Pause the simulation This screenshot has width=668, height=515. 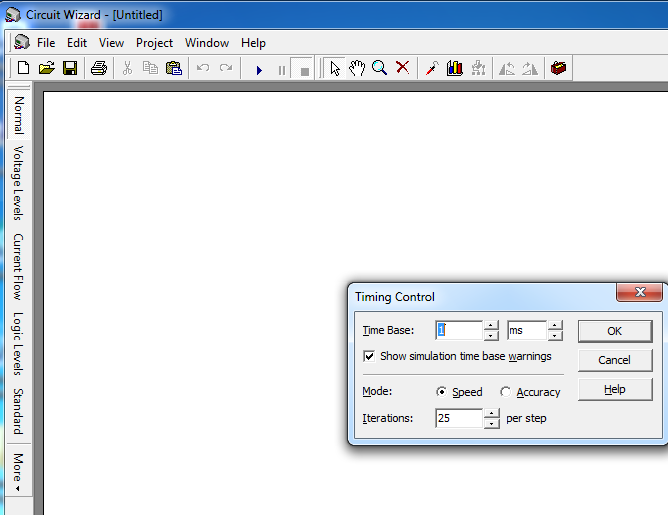[282, 70]
